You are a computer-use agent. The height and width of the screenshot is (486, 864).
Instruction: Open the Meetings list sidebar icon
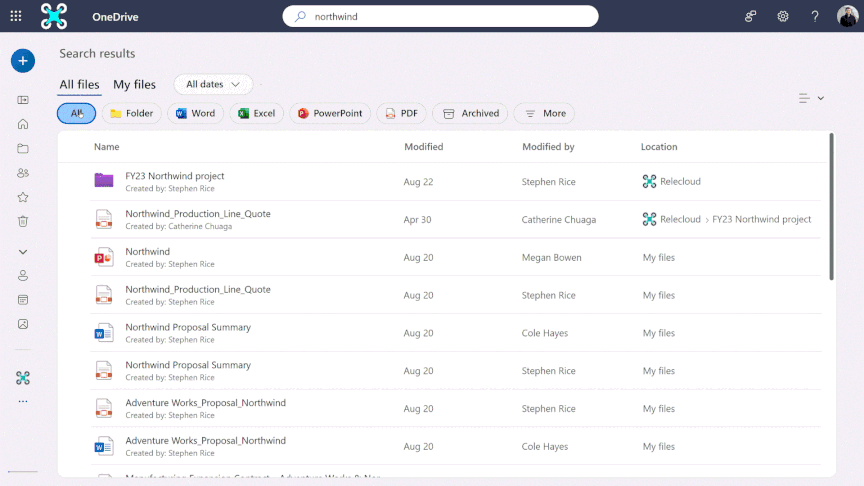tap(23, 300)
